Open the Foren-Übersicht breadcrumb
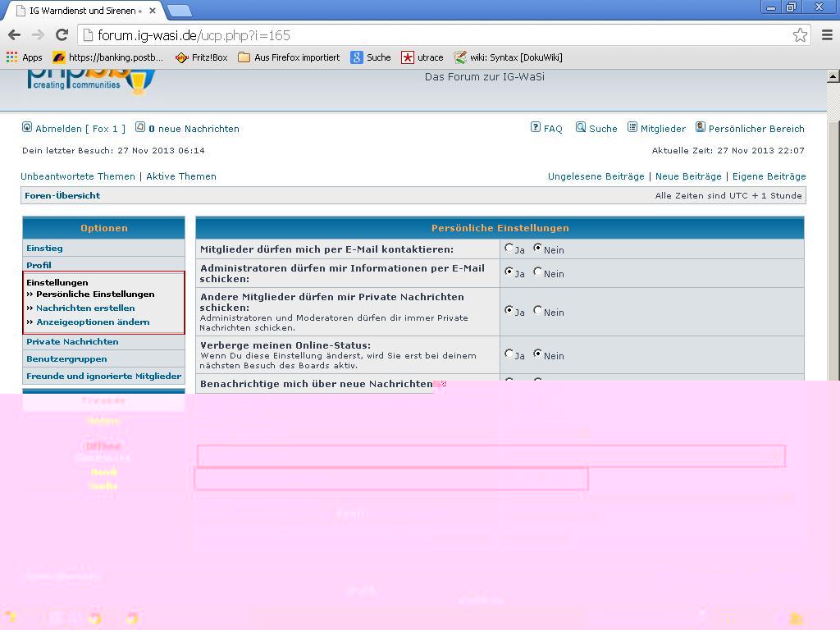The height and width of the screenshot is (630, 840). coord(62,195)
